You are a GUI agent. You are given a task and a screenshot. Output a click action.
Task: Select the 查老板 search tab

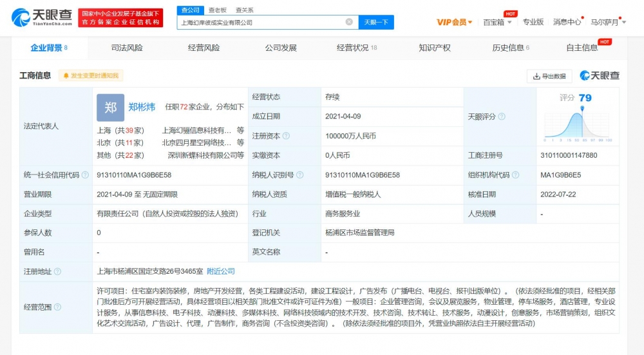pos(217,10)
